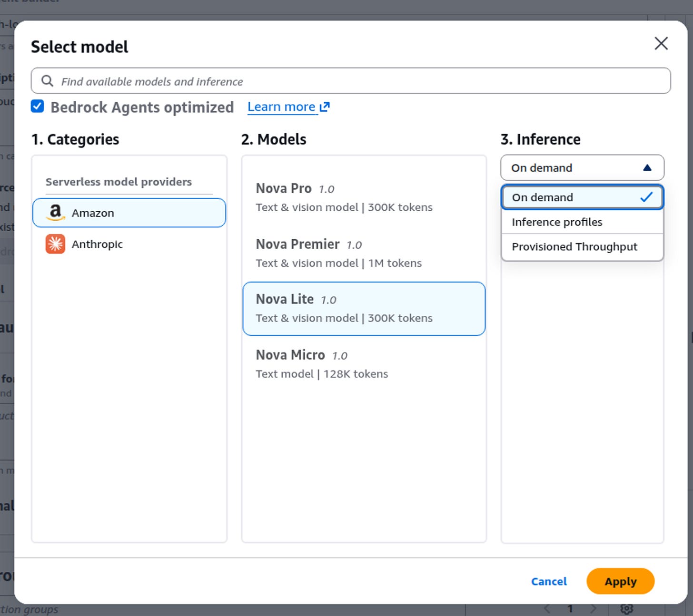Choose the Nova Premier model

pyautogui.click(x=364, y=253)
